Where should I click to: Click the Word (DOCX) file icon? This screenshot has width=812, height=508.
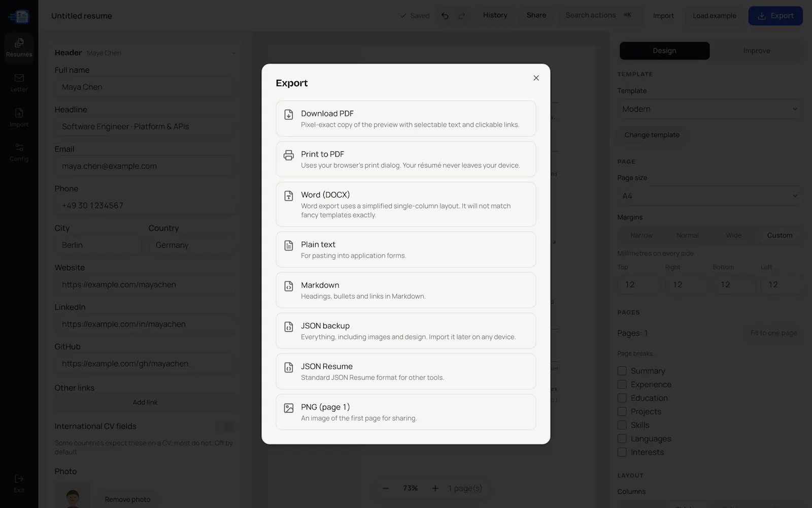coord(289,196)
